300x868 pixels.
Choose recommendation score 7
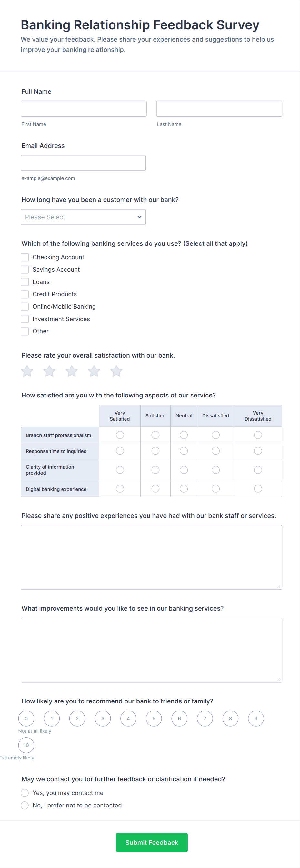click(205, 718)
